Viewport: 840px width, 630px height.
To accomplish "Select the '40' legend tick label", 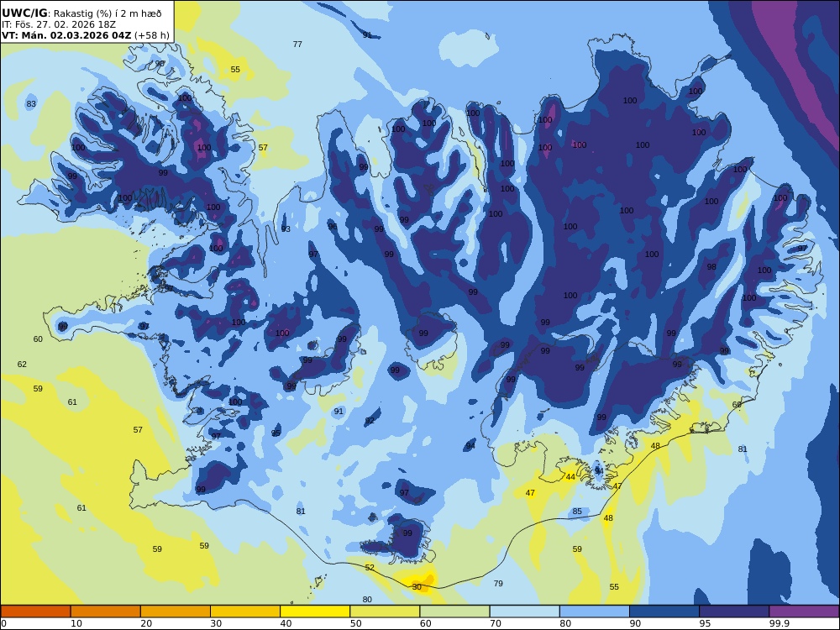I will pyautogui.click(x=286, y=623).
